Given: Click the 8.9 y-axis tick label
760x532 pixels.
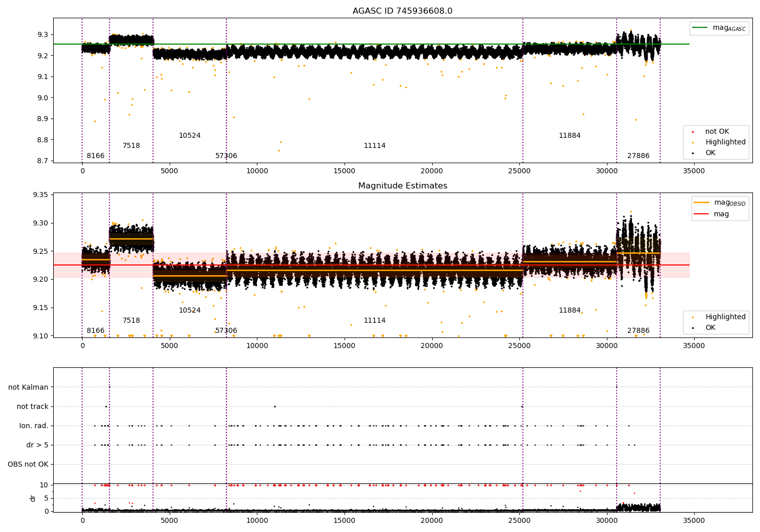Looking at the screenshot, I should click(x=43, y=119).
